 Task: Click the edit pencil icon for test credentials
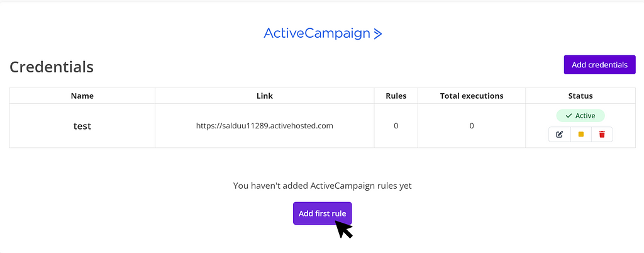[x=559, y=134]
